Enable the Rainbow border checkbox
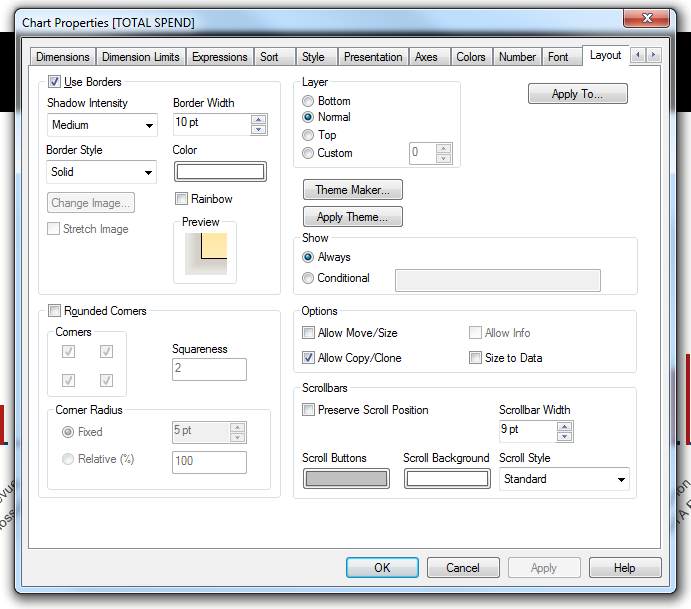 181,199
